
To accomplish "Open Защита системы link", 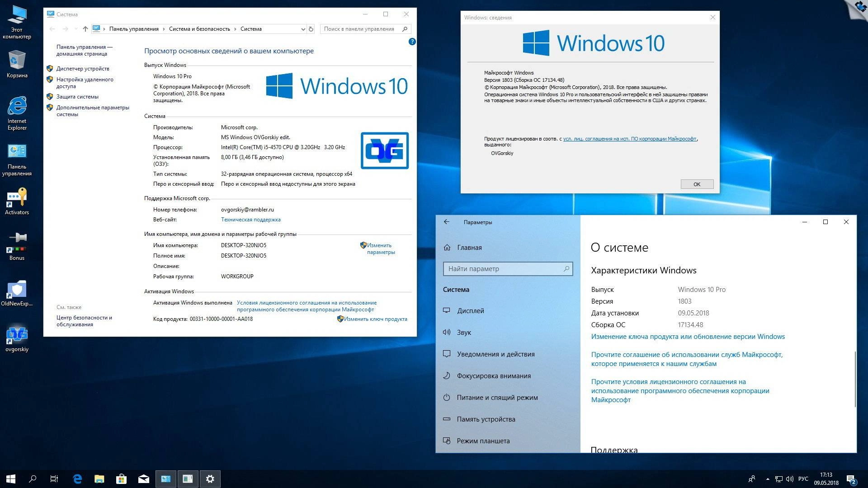I will [77, 97].
